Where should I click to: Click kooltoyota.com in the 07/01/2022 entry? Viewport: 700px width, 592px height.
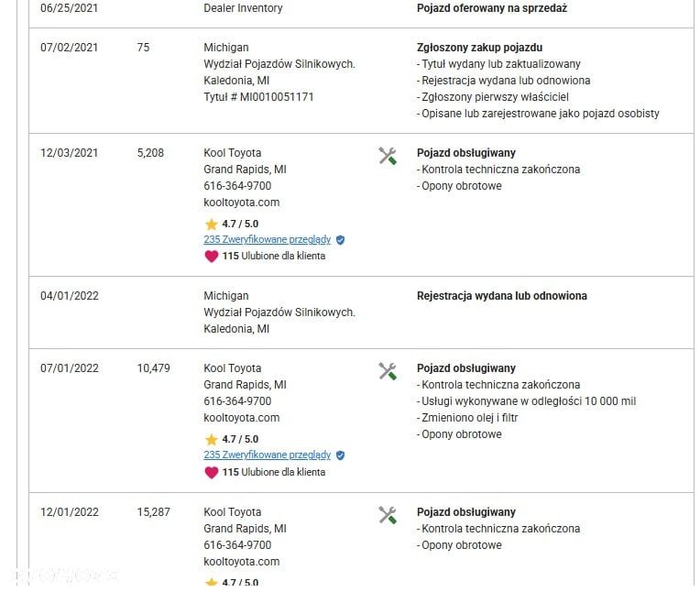coord(242,418)
